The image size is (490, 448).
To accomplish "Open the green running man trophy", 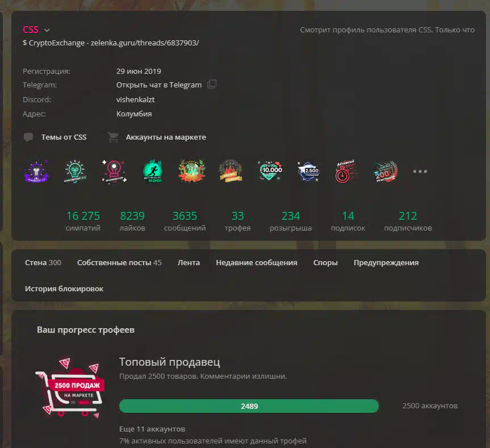I will [153, 171].
